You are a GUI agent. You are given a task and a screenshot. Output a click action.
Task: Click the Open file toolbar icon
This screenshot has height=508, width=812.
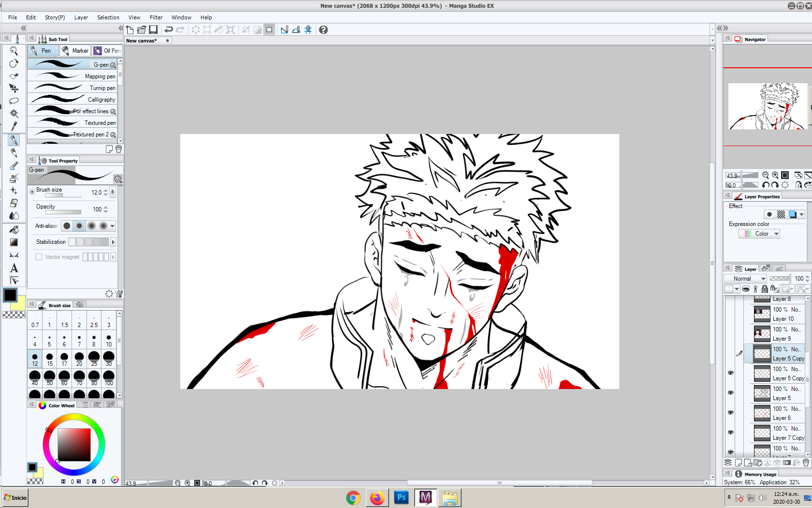[142, 30]
